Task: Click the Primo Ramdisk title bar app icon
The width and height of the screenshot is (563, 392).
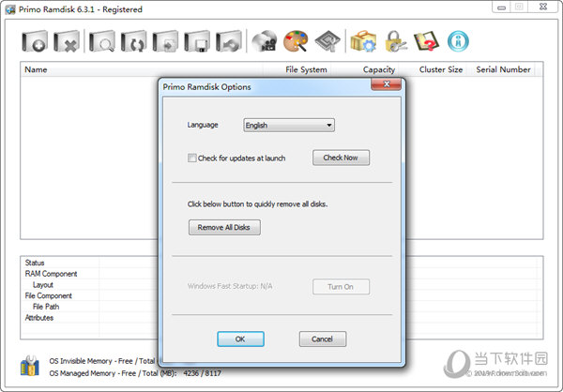Action: click(10, 9)
